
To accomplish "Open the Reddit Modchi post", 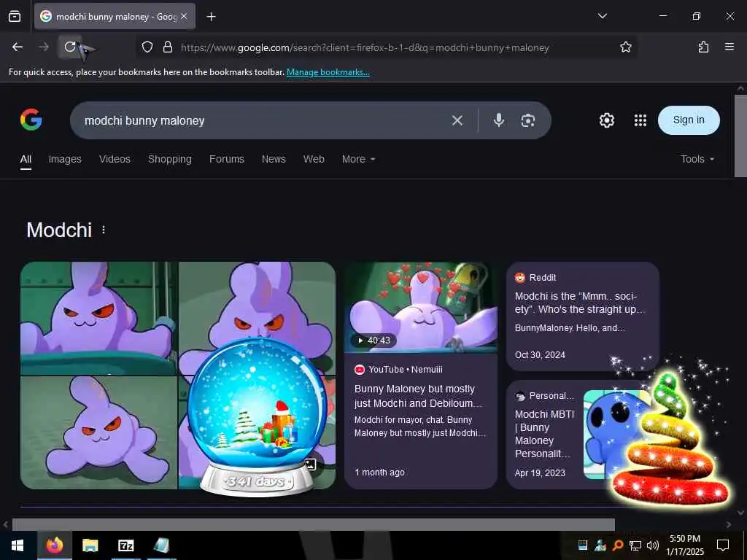I will [582, 316].
